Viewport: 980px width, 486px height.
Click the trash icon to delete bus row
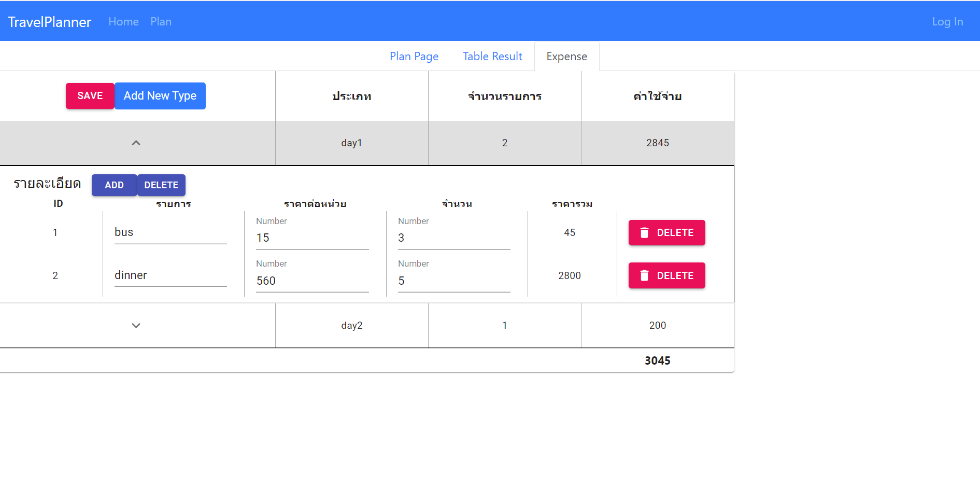click(645, 232)
